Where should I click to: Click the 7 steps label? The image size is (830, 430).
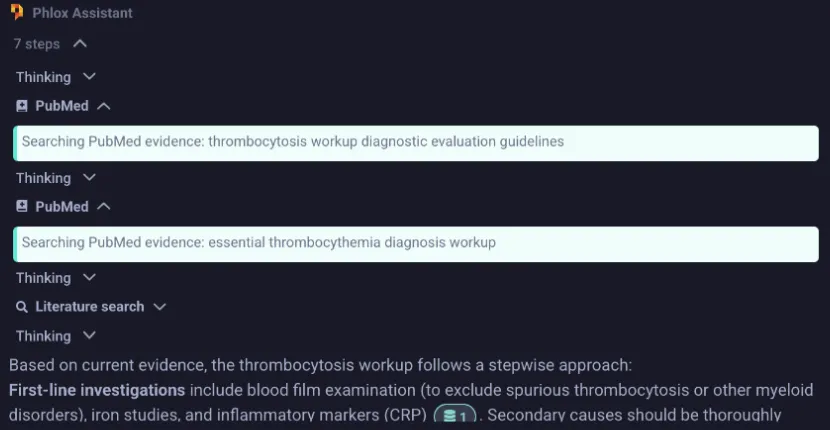[37, 44]
